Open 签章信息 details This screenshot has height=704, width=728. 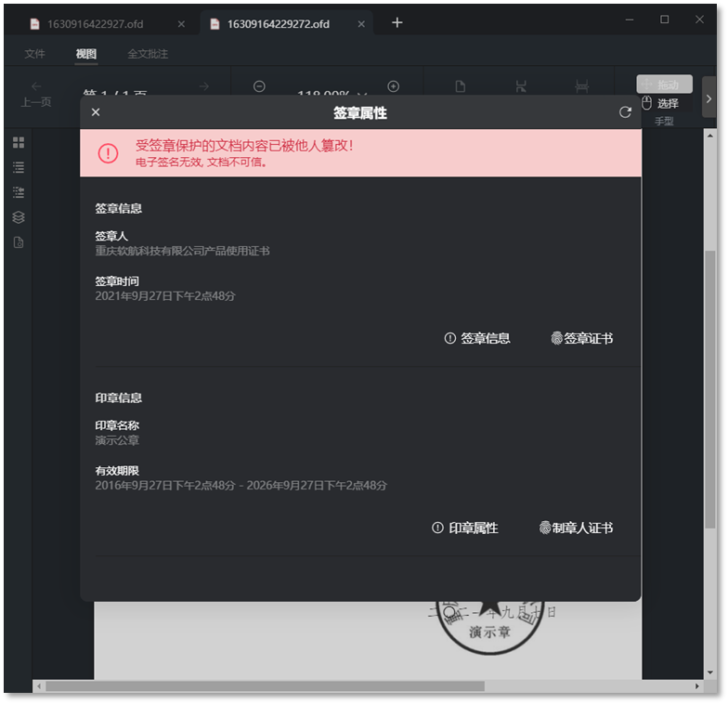tap(477, 338)
